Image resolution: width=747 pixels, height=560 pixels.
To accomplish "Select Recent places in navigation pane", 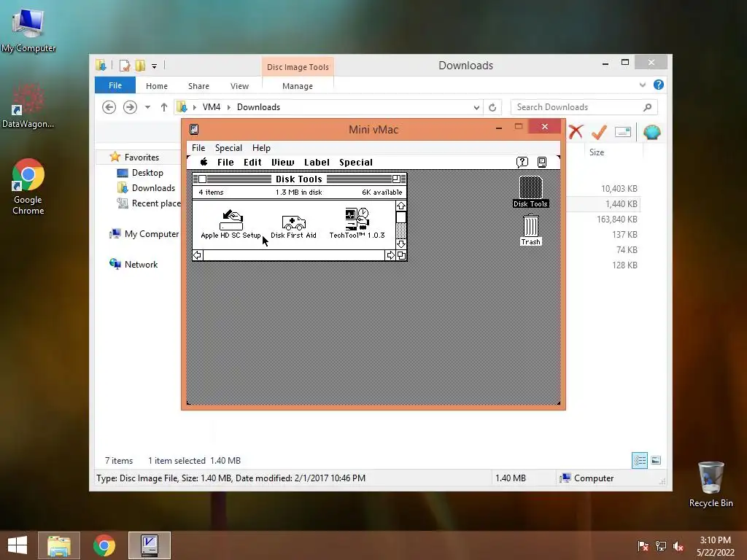I will coord(149,203).
